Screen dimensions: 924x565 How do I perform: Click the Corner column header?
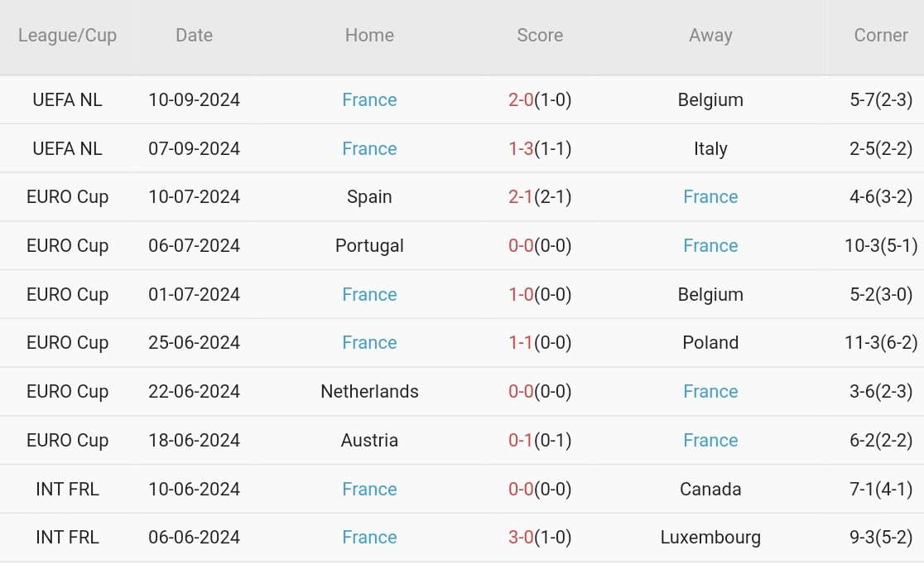point(881,36)
